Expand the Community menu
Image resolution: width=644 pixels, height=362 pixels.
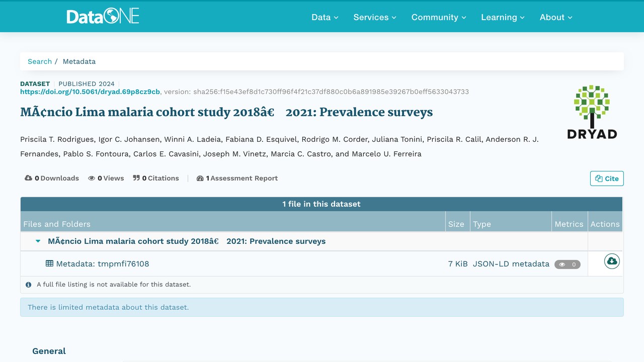(x=439, y=17)
